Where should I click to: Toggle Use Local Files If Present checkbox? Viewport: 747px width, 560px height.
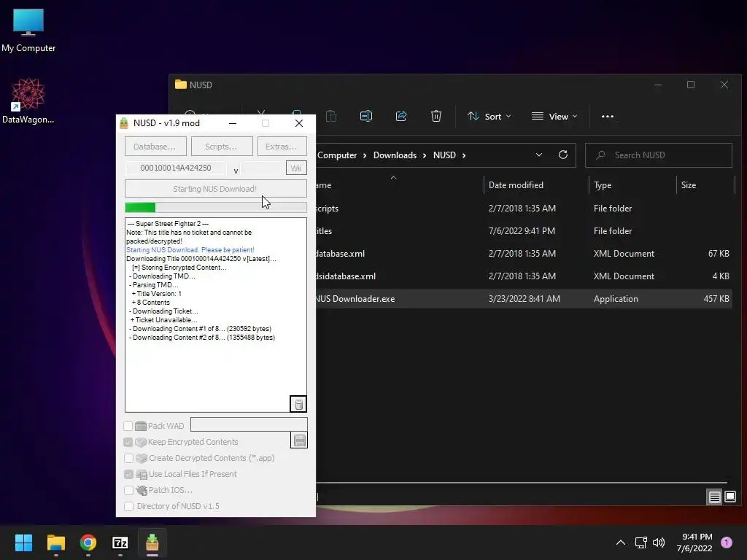click(128, 474)
